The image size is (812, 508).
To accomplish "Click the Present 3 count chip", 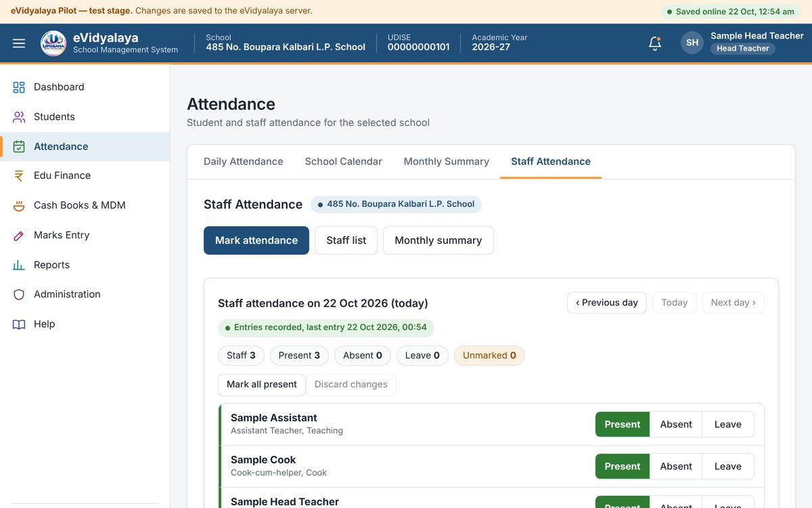I will (299, 356).
